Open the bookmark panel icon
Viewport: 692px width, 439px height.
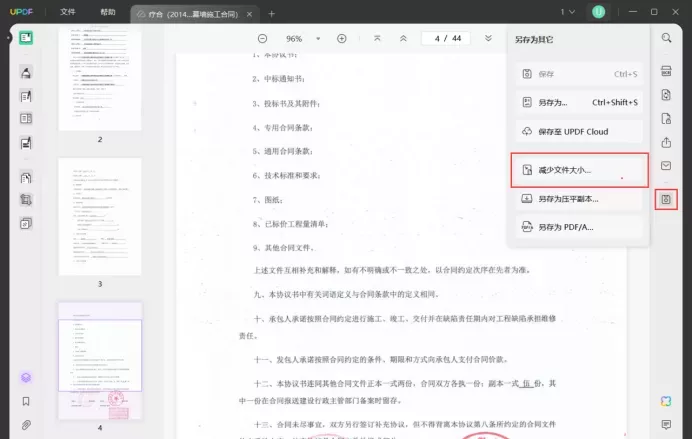pos(26,401)
